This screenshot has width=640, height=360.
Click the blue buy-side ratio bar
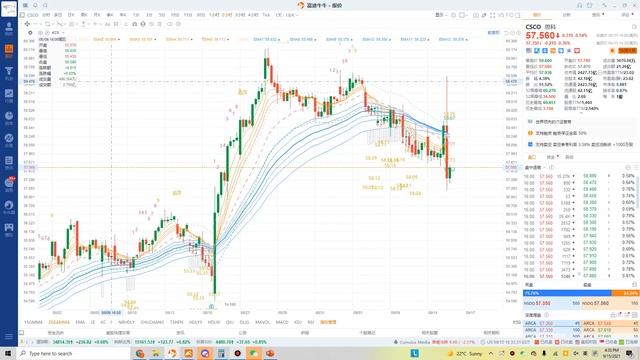(567, 293)
